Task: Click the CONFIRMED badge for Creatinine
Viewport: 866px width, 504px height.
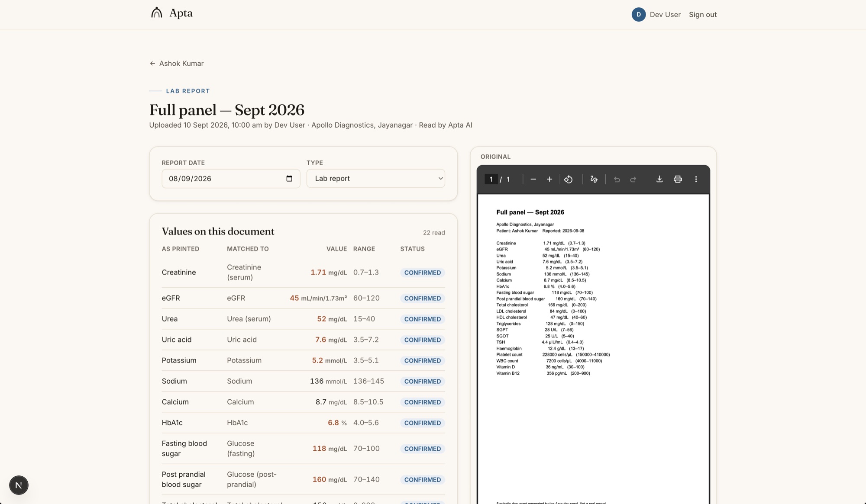Action: click(422, 273)
